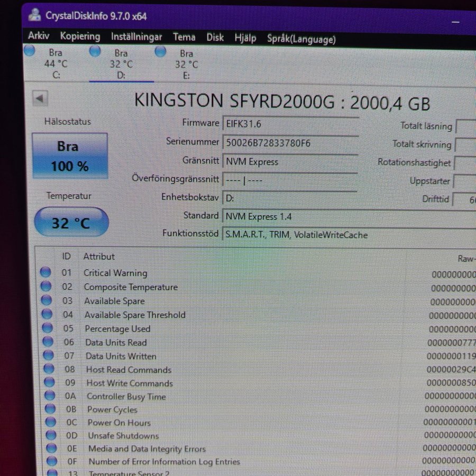Click the blue health orb for drive E:
Image resolution: width=476 pixels, height=476 pixels.
[x=160, y=52]
